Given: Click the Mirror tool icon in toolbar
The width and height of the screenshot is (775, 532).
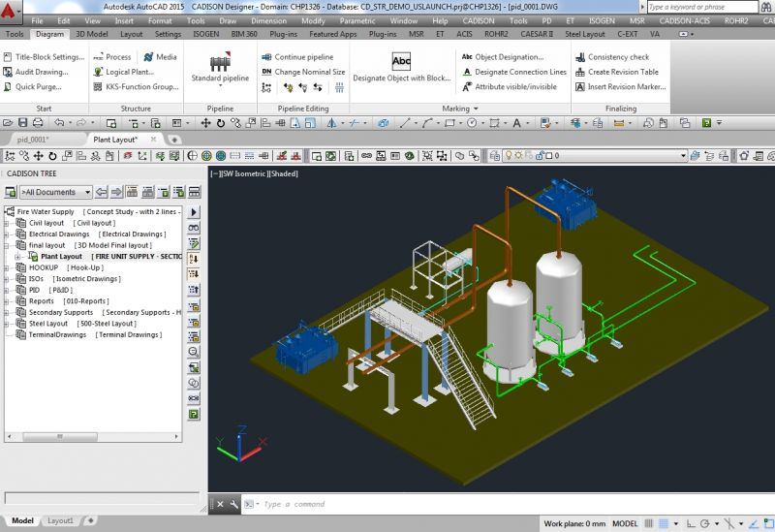Looking at the screenshot, I should pyautogui.click(x=331, y=123).
